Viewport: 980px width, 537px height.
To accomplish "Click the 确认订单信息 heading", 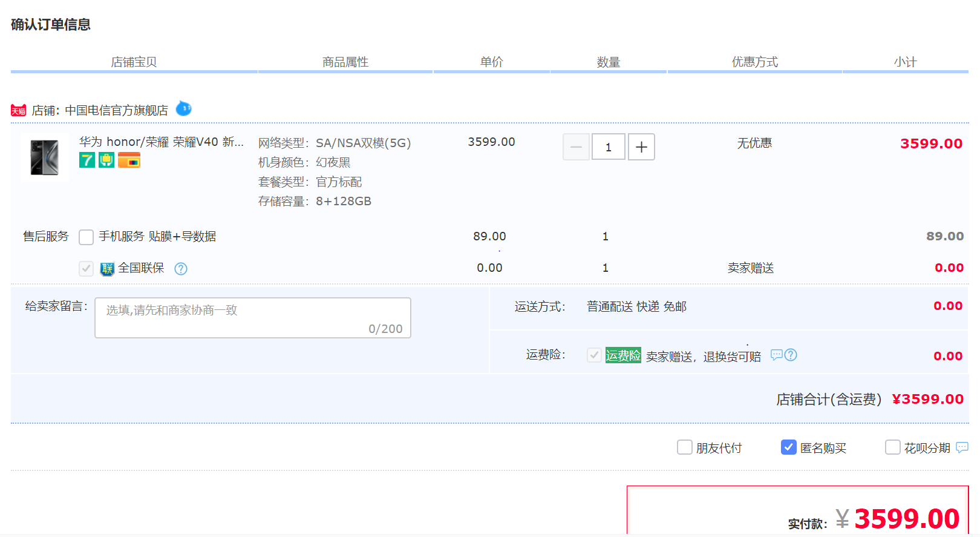I will pyautogui.click(x=51, y=24).
